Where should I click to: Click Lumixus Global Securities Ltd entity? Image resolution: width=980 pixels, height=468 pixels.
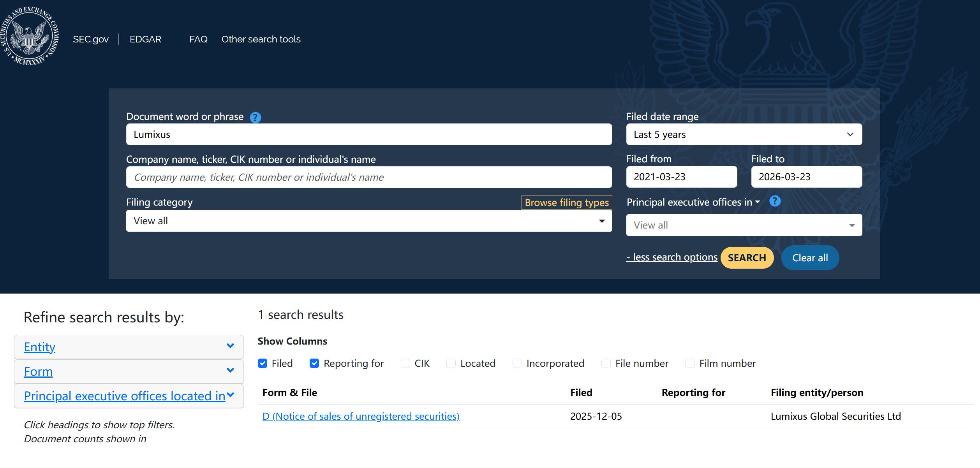click(836, 416)
